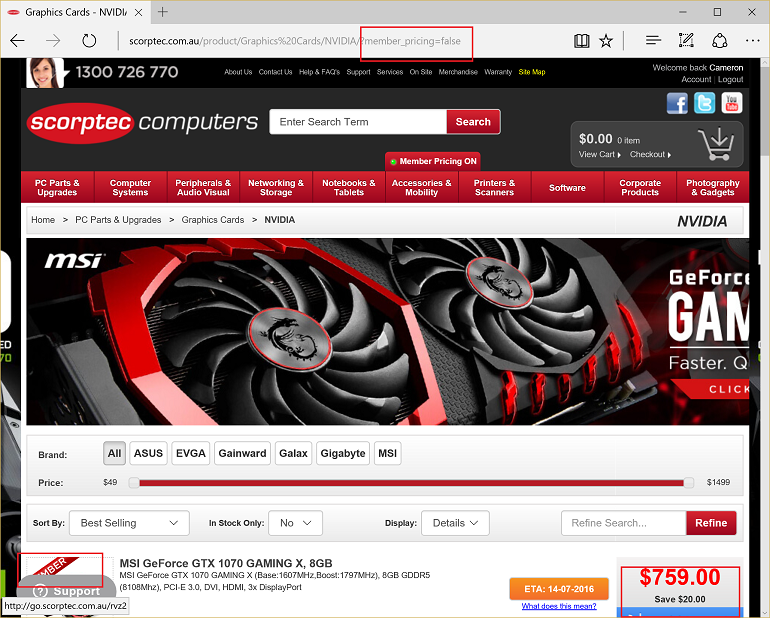The height and width of the screenshot is (618, 770).
Task: Click the Scorptec Computers logo
Action: [x=142, y=123]
